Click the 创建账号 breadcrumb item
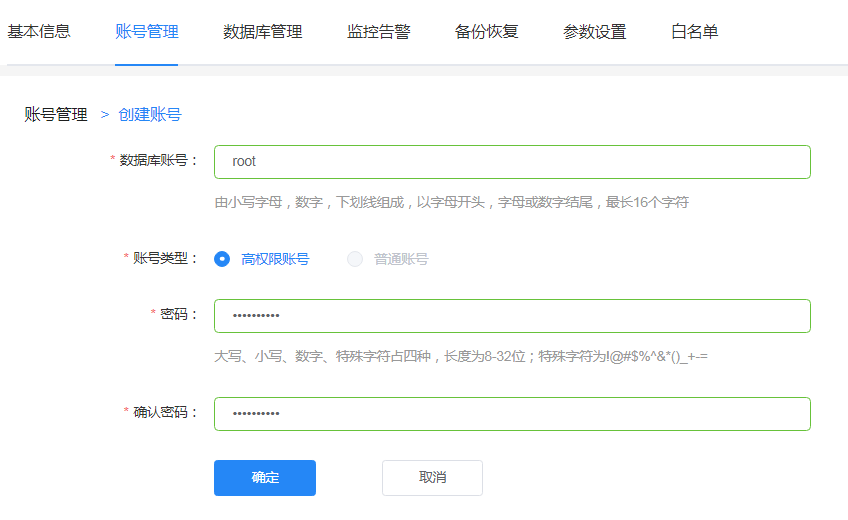 [x=150, y=114]
